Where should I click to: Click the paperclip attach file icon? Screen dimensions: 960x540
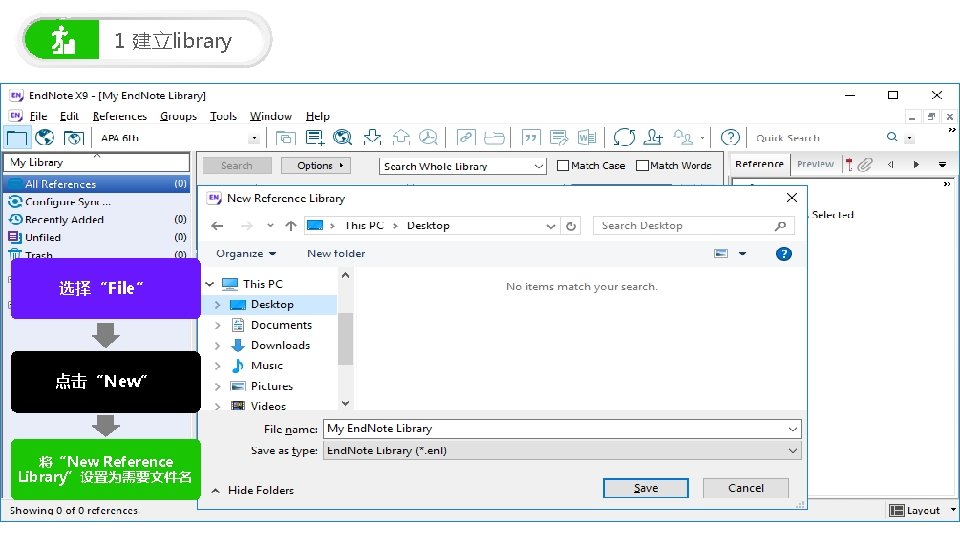tap(864, 164)
